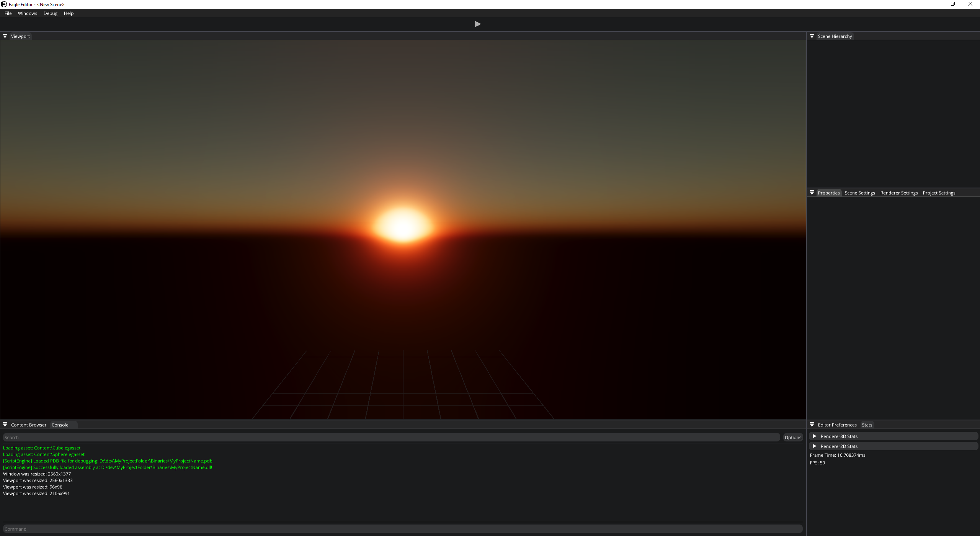Click the Viewport was resized 2106x991 line

click(36, 494)
